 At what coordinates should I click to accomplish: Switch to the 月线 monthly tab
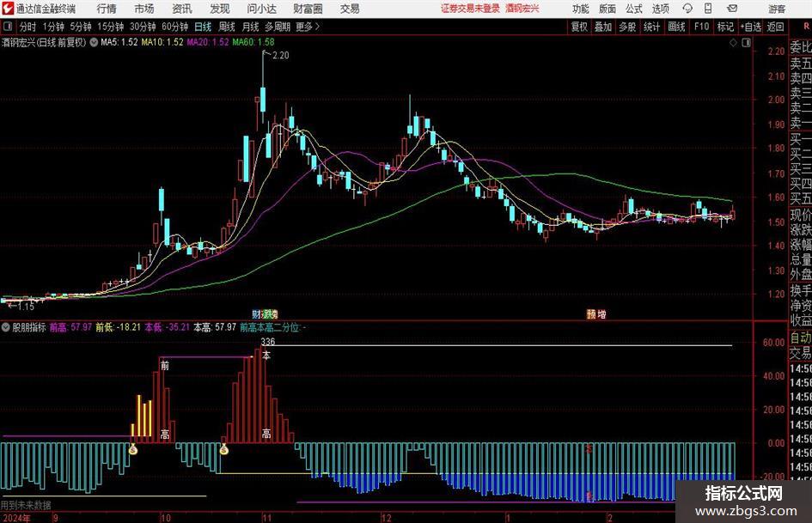point(250,27)
